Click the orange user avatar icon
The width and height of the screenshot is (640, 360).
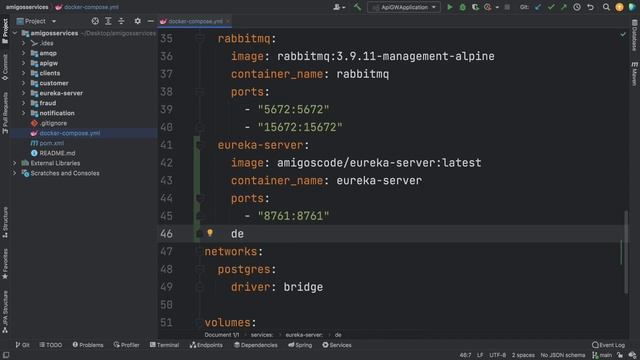click(x=619, y=7)
